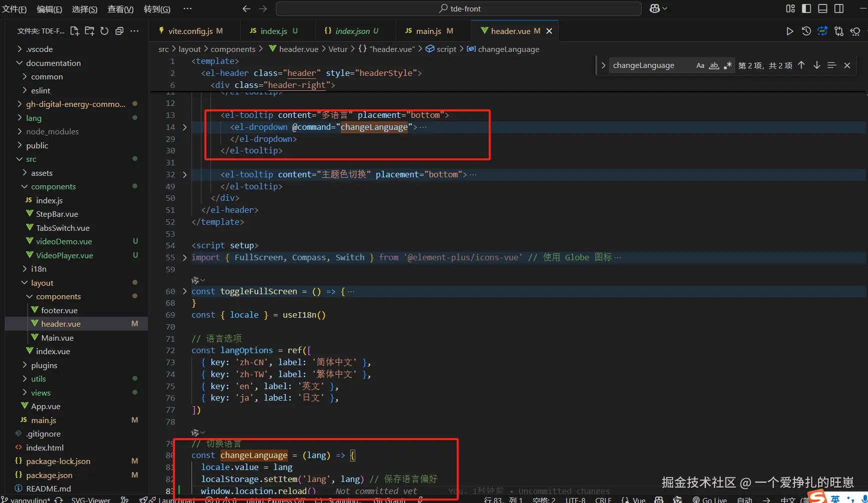Go to previous find match arrow

click(x=802, y=65)
